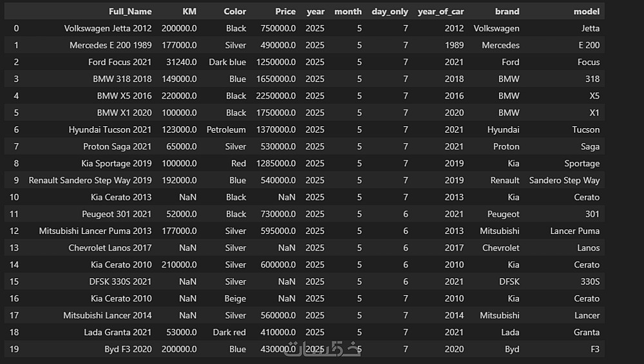
Task: Select the Kia Cerato 2013 cell
Action: pos(121,196)
